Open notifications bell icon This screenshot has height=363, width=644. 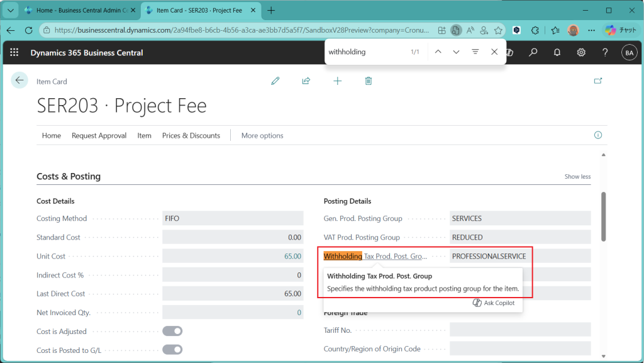click(557, 53)
